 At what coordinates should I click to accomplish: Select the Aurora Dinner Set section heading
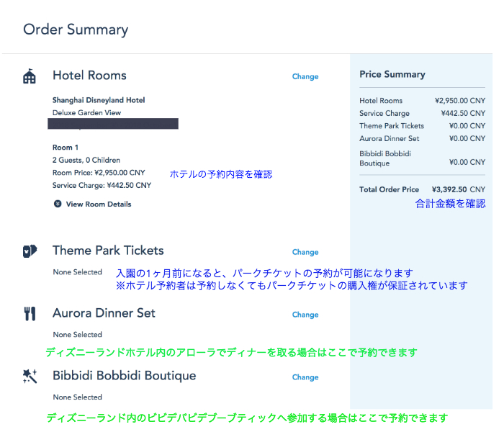(104, 313)
